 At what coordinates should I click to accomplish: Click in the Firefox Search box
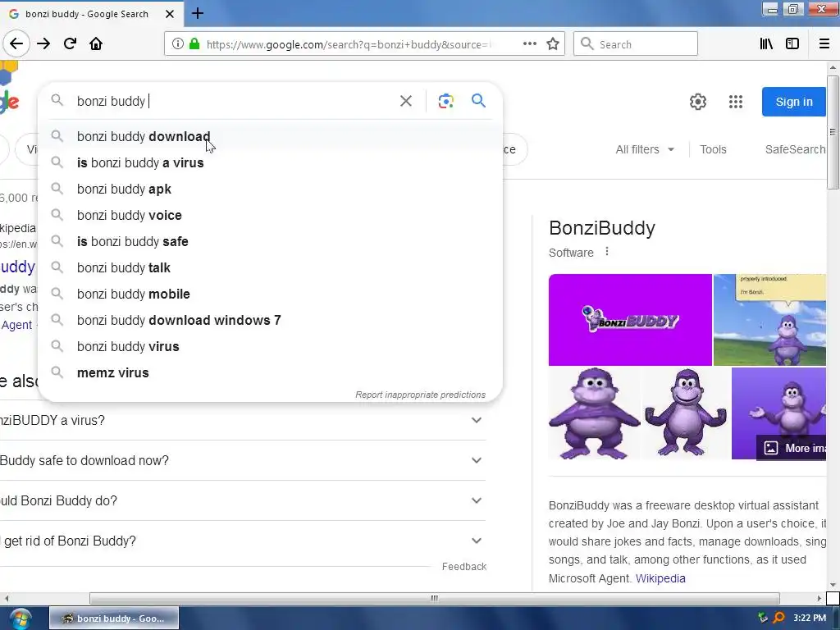pos(636,44)
